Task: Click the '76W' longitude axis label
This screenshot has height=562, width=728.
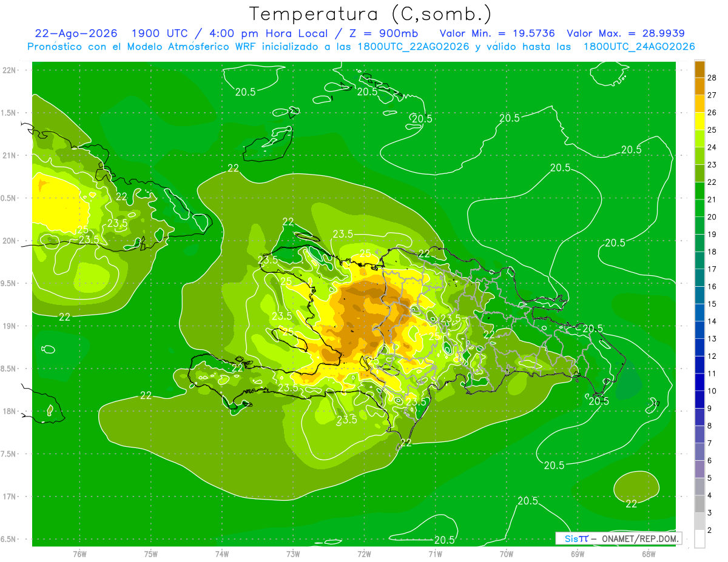Action: [x=79, y=554]
